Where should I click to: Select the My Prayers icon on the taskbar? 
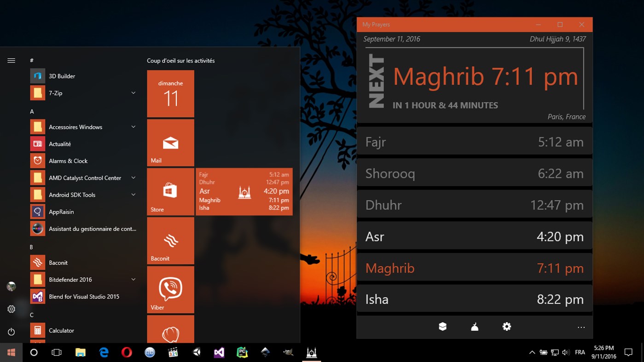click(311, 352)
